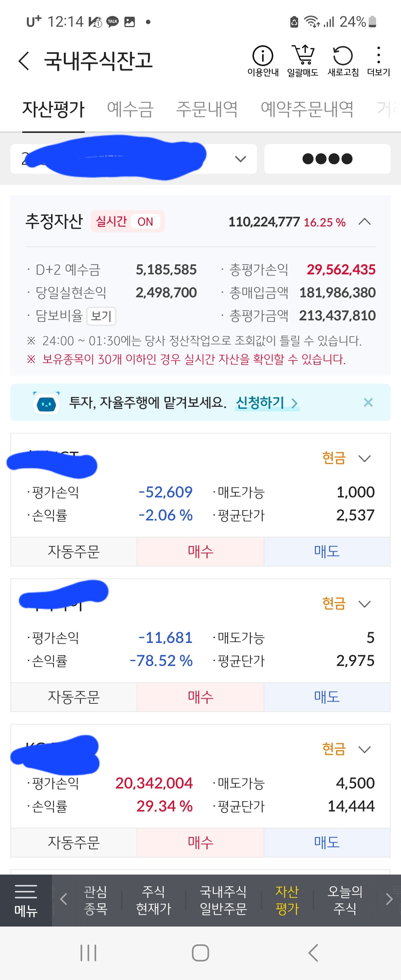401x980 pixels.
Task: Close the 자율주행 promotion banner
Action: pos(368,402)
